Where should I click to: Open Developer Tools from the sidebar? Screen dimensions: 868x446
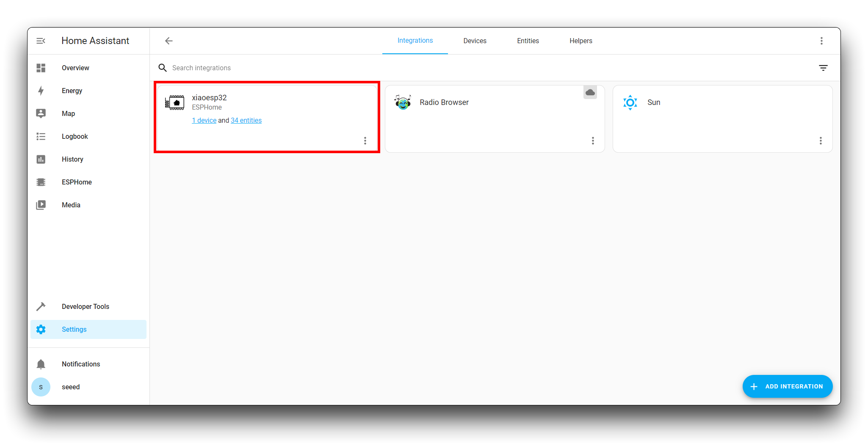coord(88,306)
